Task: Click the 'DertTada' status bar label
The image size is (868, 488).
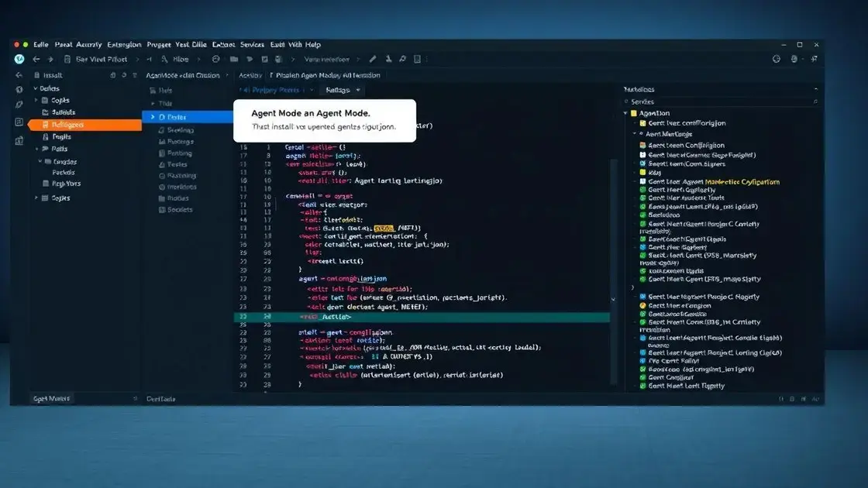Action: coord(161,399)
